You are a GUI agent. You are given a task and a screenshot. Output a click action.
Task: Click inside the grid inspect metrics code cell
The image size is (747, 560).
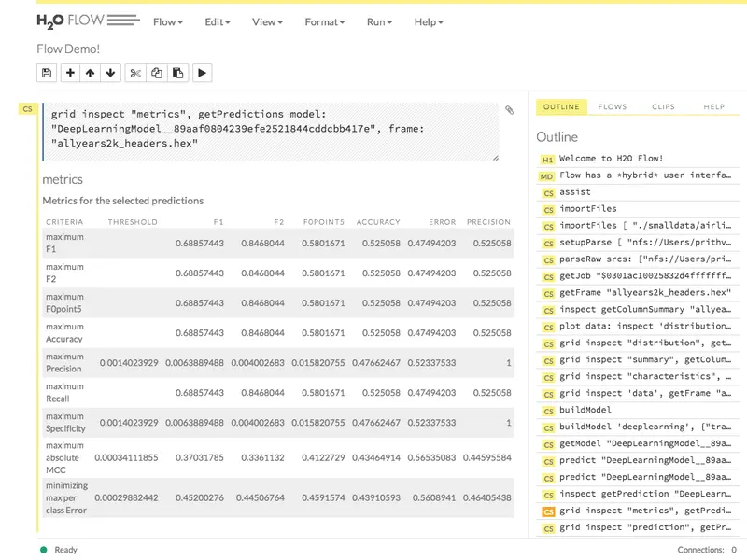271,132
